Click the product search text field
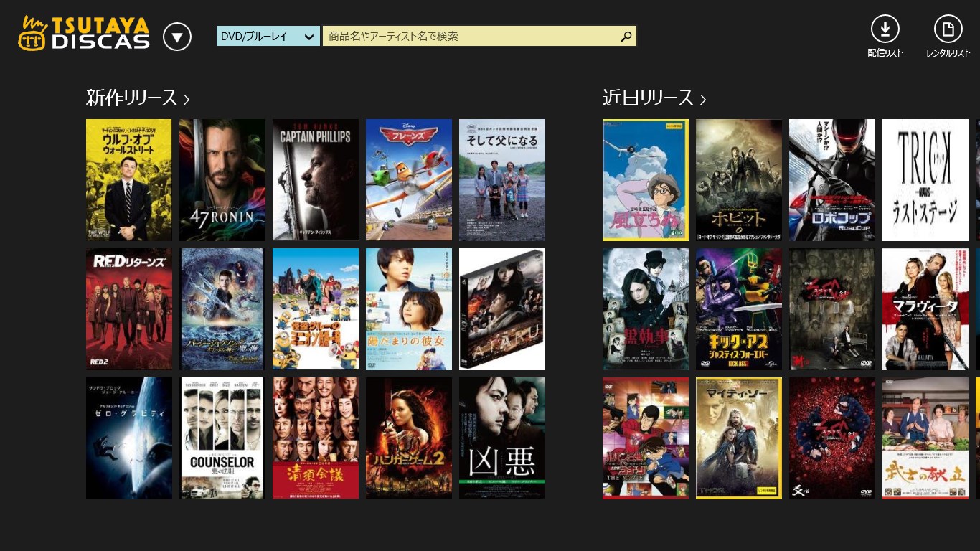The image size is (980, 551). click(470, 37)
